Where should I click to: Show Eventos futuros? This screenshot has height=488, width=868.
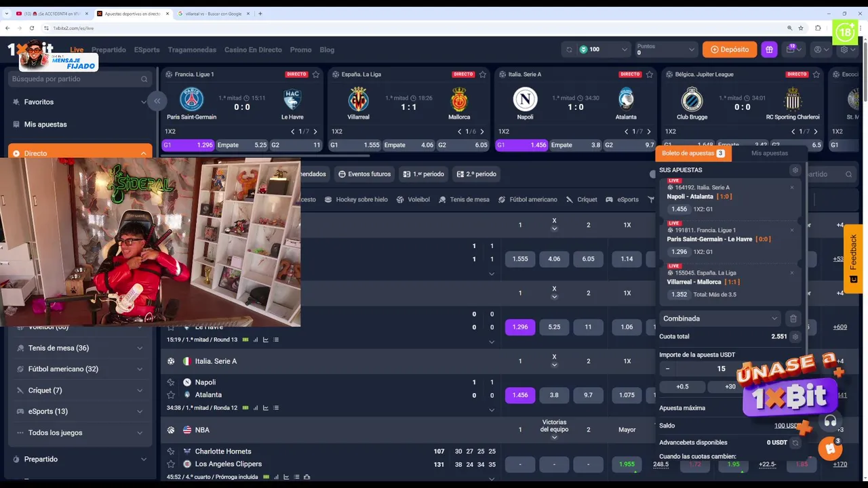coord(365,174)
